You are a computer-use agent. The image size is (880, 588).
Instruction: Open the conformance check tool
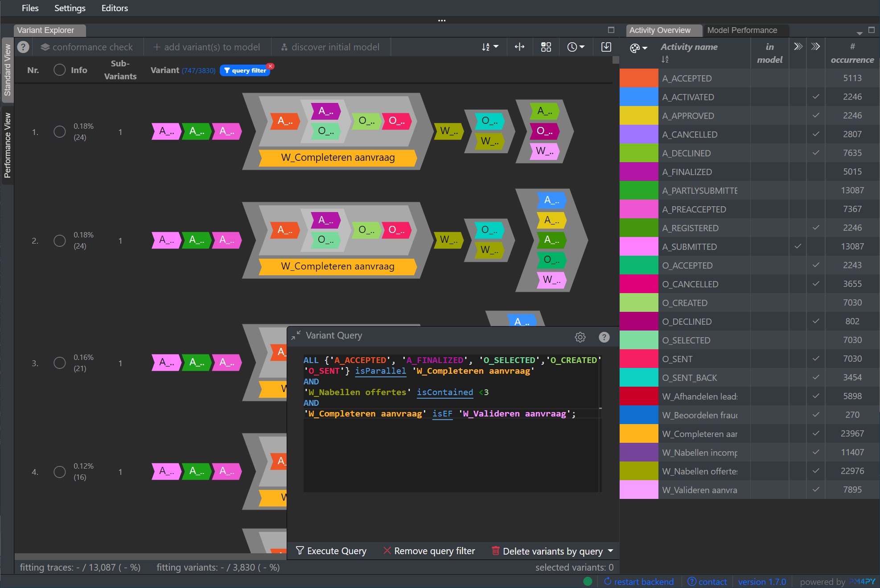pos(87,47)
